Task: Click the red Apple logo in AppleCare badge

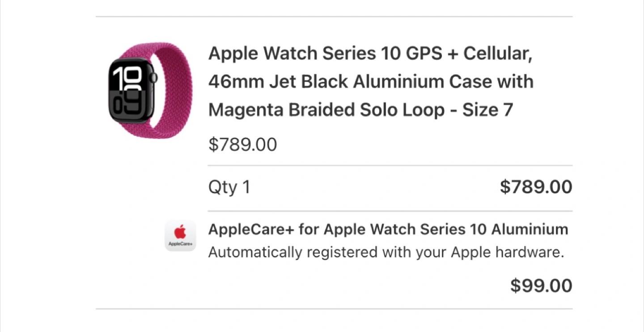Action: point(180,232)
